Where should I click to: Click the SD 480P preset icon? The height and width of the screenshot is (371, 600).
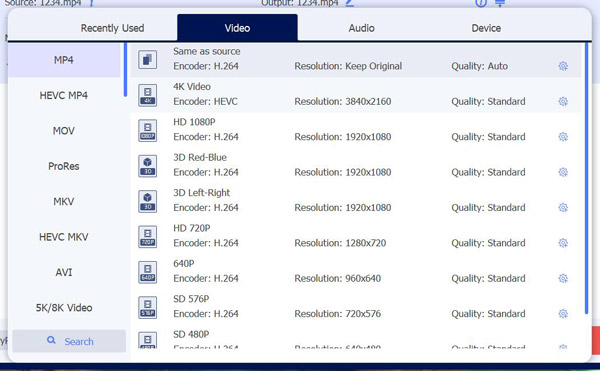click(x=147, y=340)
